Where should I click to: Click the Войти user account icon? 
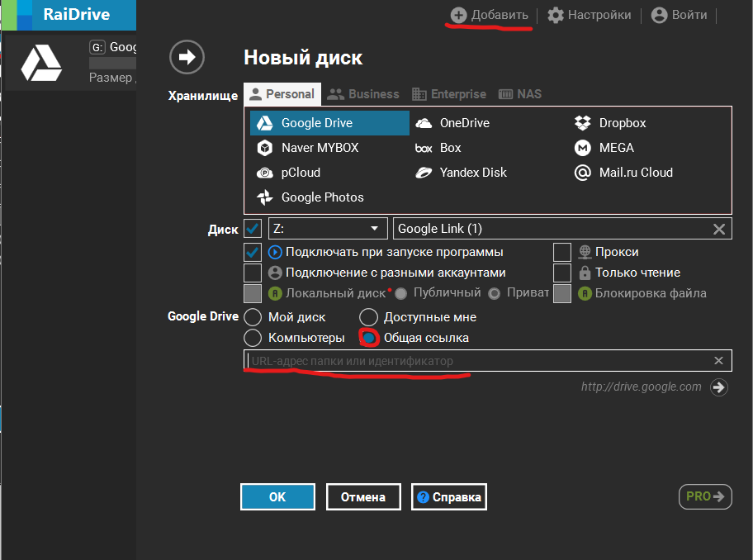(x=659, y=16)
